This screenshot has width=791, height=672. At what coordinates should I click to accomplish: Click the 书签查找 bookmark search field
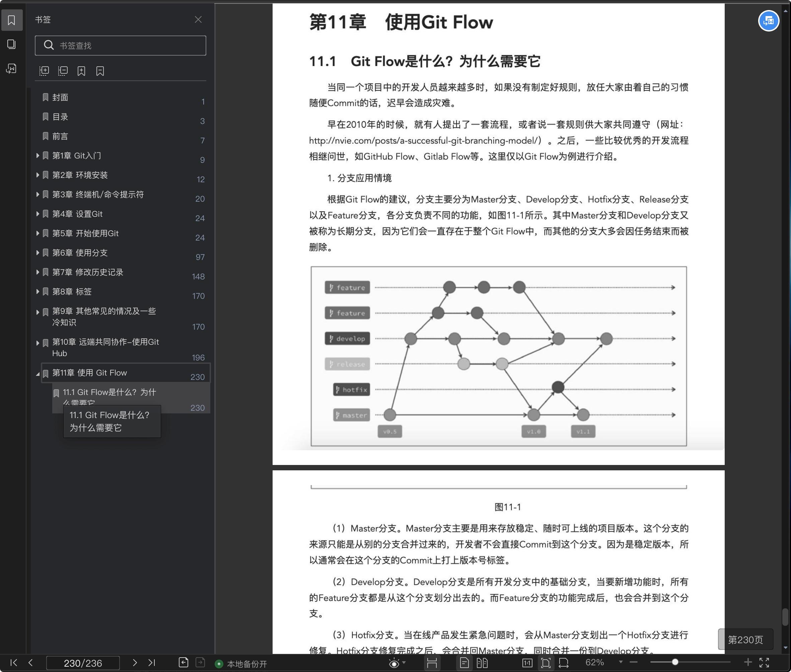coord(120,45)
